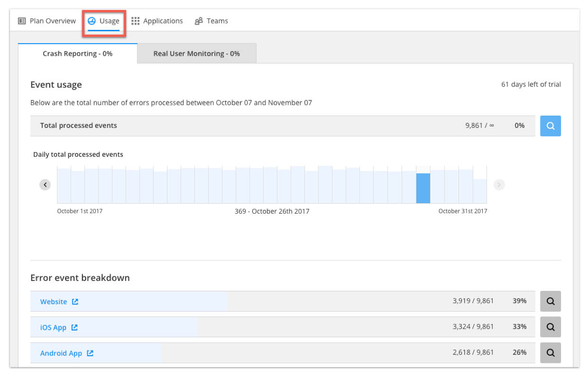Open iOS App external link icon

74,327
